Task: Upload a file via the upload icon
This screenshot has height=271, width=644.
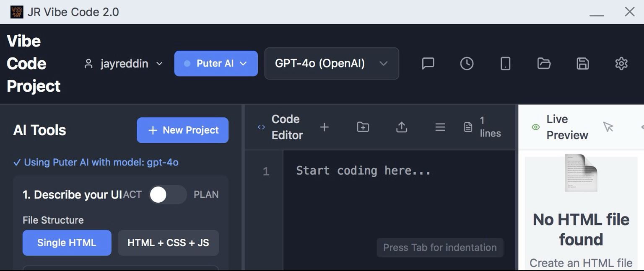Action: pos(402,127)
